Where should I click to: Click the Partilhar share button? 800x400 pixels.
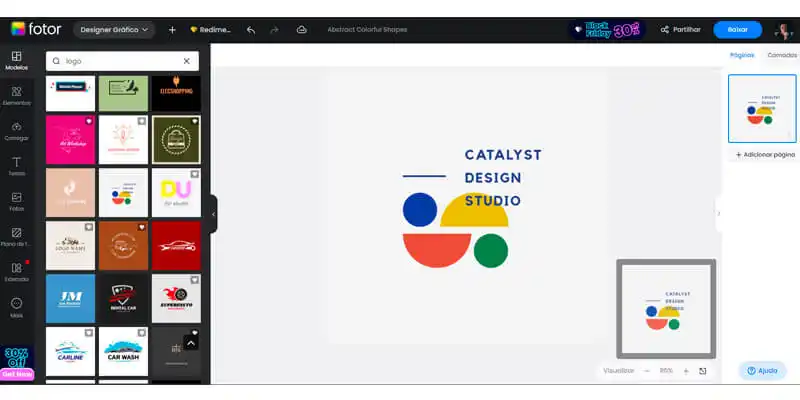[x=681, y=30]
